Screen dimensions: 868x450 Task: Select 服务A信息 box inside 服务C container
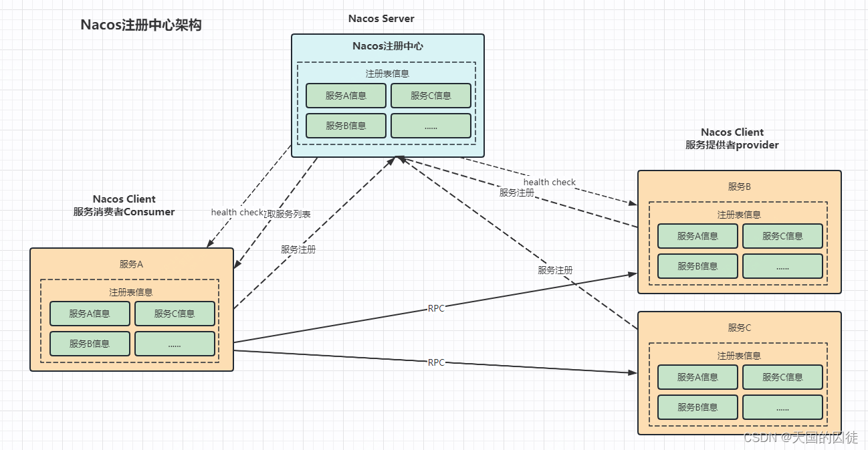pos(697,377)
